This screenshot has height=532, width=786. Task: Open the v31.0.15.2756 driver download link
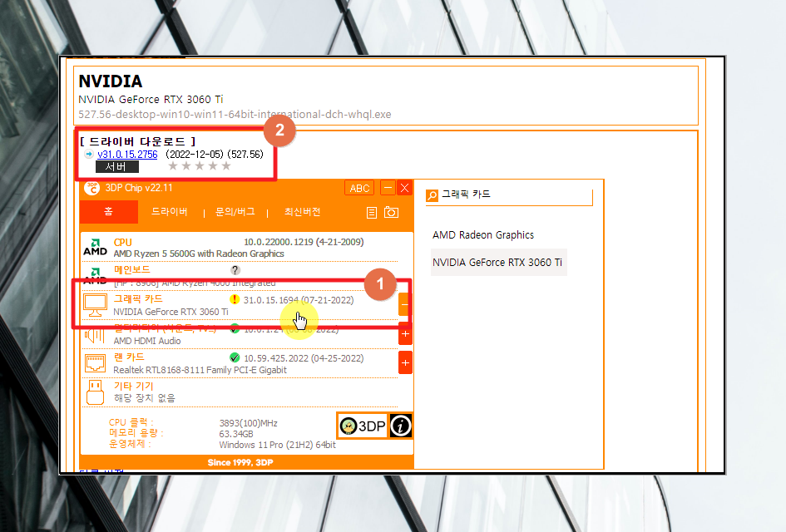tap(127, 155)
